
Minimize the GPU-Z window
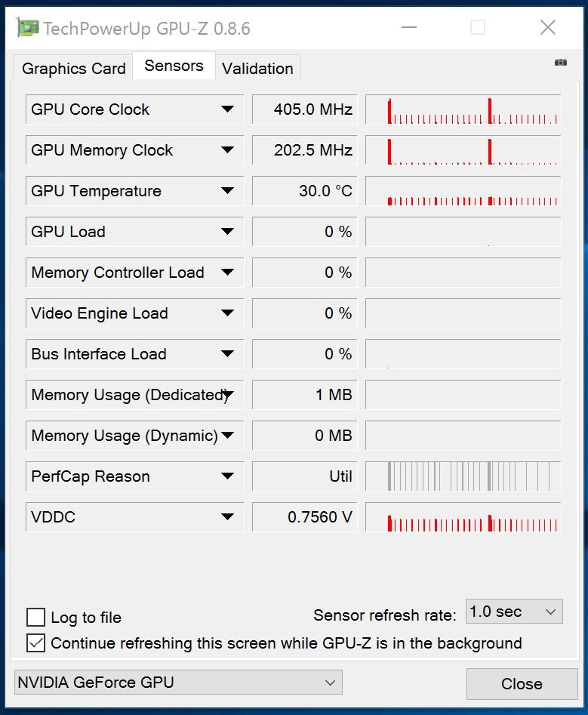pyautogui.click(x=409, y=27)
